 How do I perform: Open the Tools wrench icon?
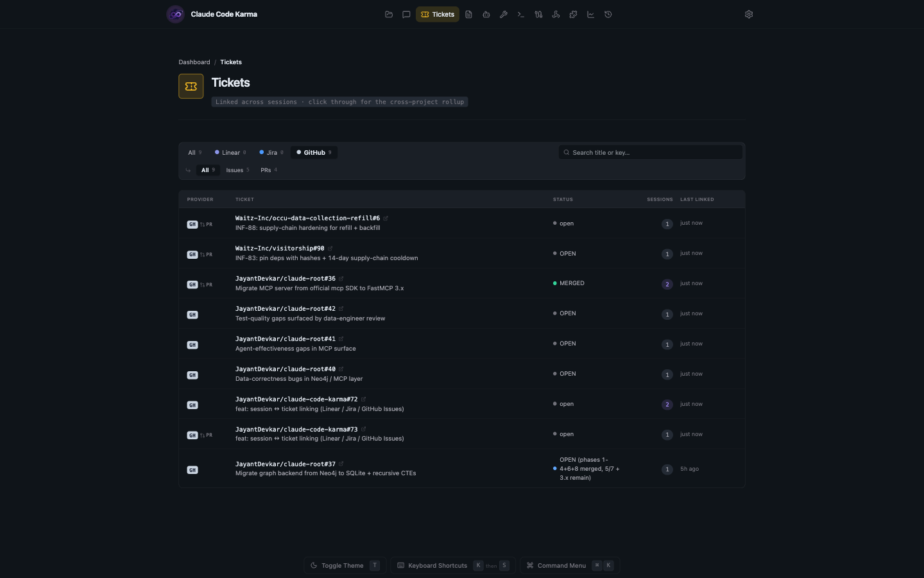coord(504,14)
